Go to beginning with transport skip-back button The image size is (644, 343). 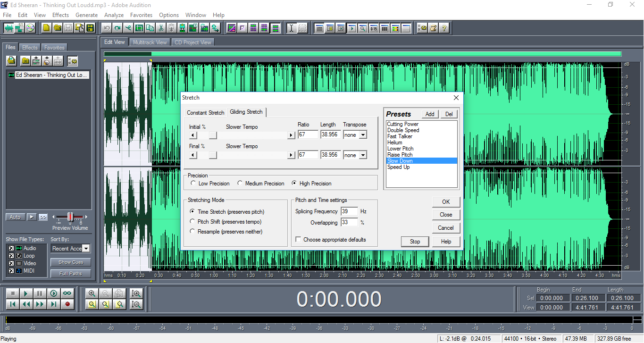coord(13,304)
